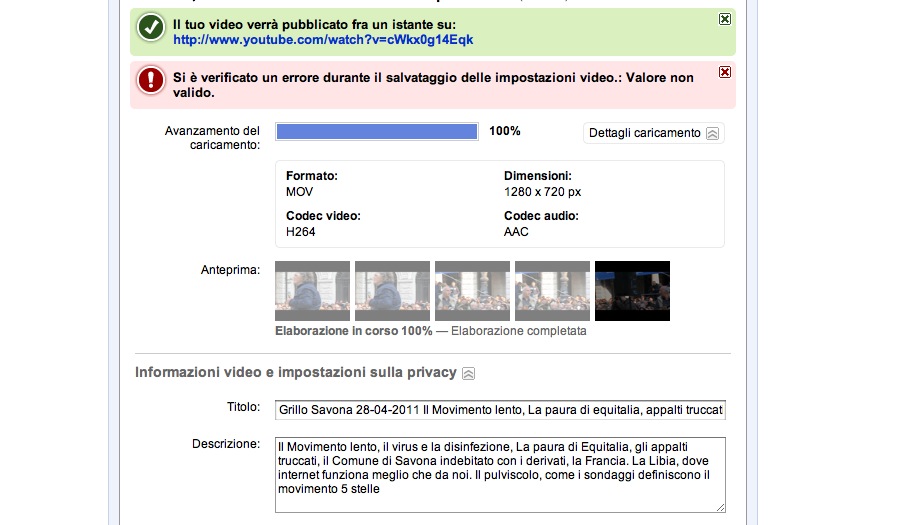Select the dark fifth preview thumbnail
The image size is (921, 525).
pos(632,291)
